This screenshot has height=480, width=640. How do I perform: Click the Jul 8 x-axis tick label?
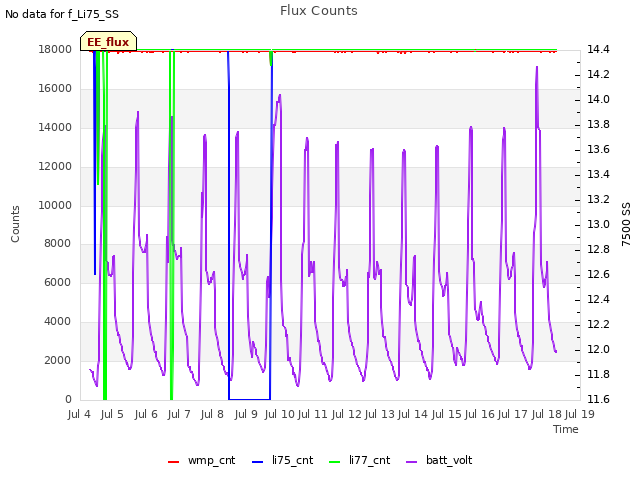point(212,414)
